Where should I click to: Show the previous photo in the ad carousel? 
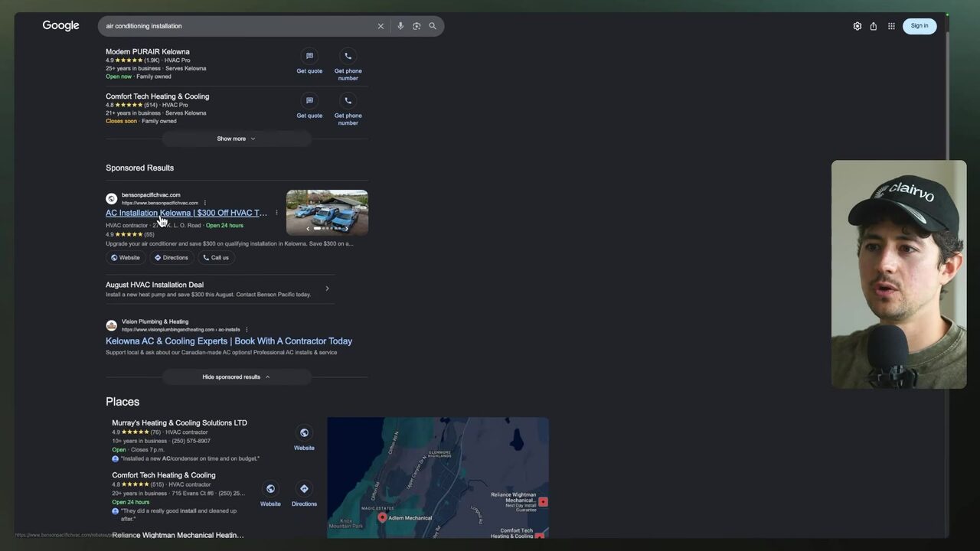coord(308,228)
